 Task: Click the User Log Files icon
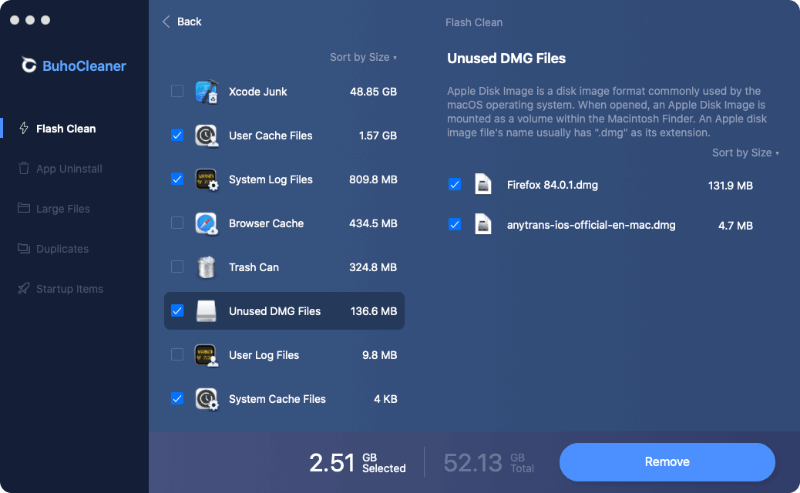[207, 355]
